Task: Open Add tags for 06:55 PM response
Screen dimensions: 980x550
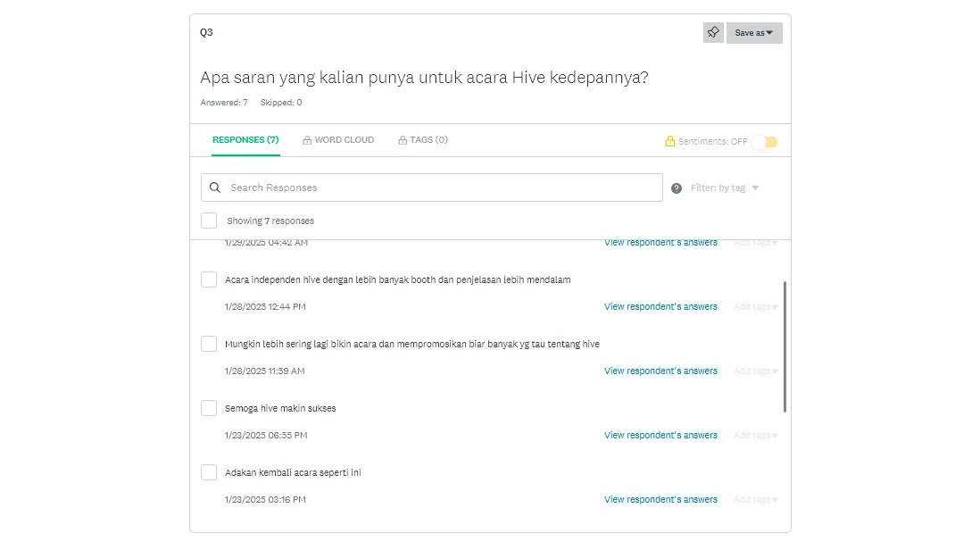Action: click(756, 436)
